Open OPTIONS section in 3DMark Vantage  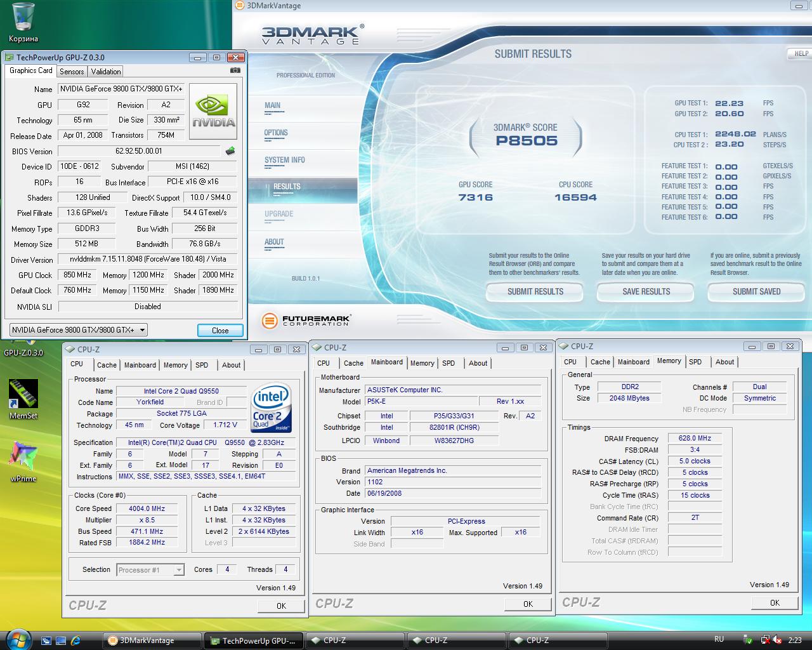pos(276,133)
